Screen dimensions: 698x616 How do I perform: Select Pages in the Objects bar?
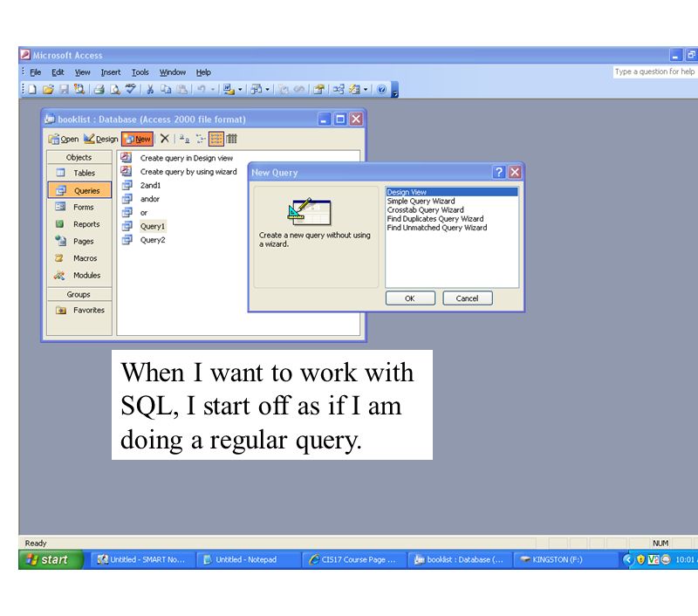coord(79,241)
